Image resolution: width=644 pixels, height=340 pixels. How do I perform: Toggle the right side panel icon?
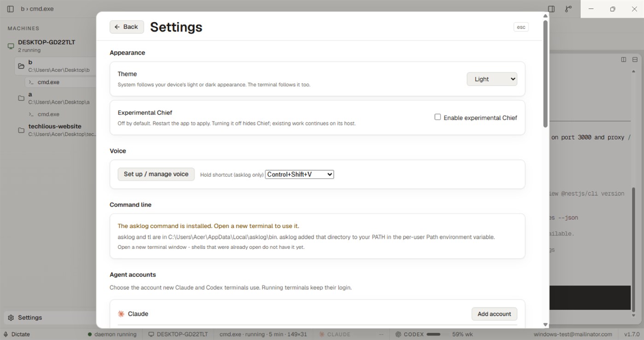tap(551, 9)
